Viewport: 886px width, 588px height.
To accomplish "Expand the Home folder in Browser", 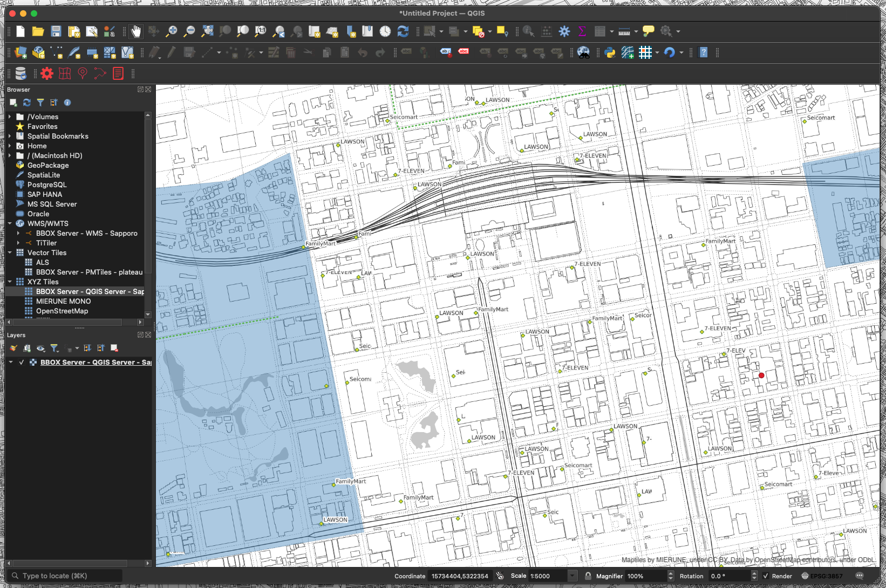I will (10, 146).
